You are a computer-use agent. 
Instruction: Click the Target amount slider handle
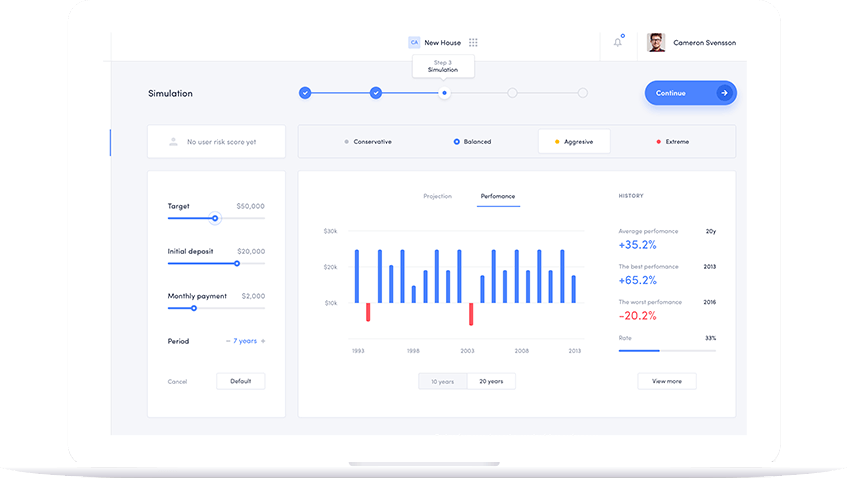click(215, 218)
